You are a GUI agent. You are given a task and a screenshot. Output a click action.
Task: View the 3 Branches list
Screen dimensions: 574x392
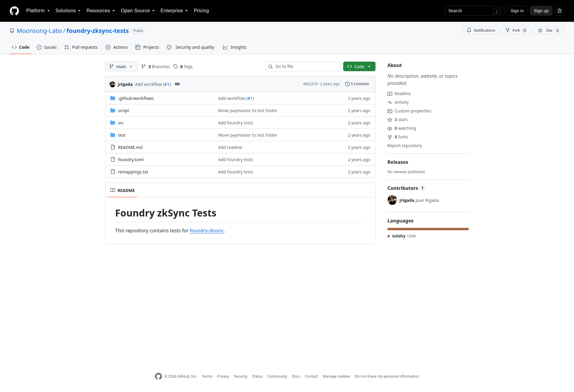tap(155, 67)
